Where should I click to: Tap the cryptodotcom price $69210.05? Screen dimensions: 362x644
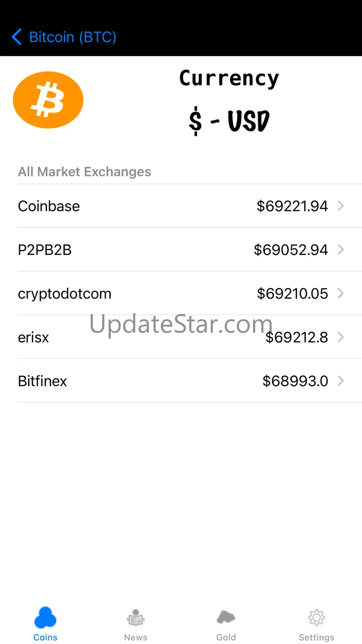292,293
